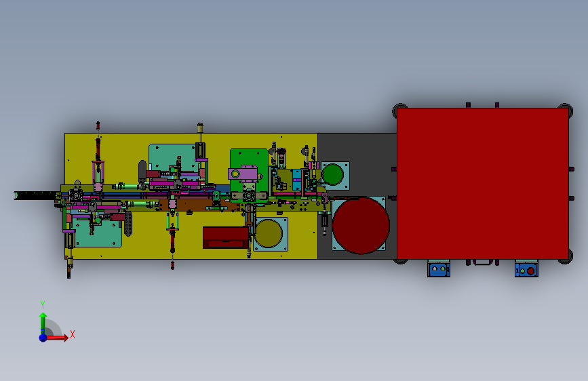This screenshot has height=381, width=588.
Task: Click the blue origin sphere of triad
Action: [43, 338]
